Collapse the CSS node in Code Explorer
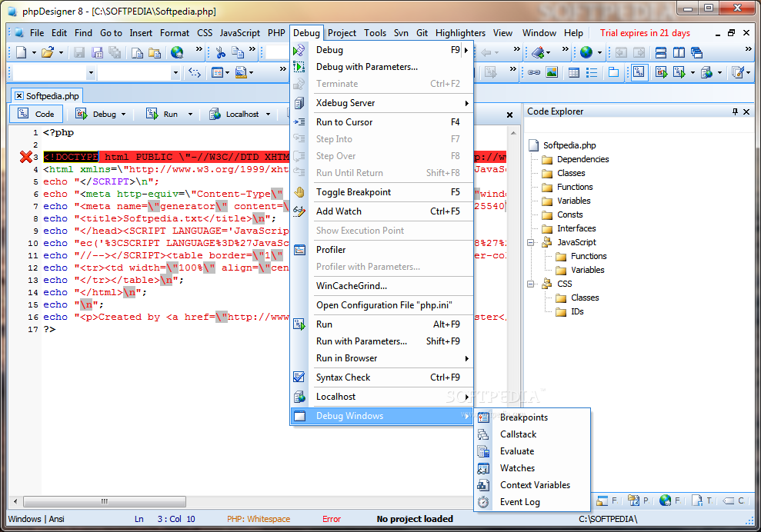761x532 pixels. pyautogui.click(x=530, y=284)
